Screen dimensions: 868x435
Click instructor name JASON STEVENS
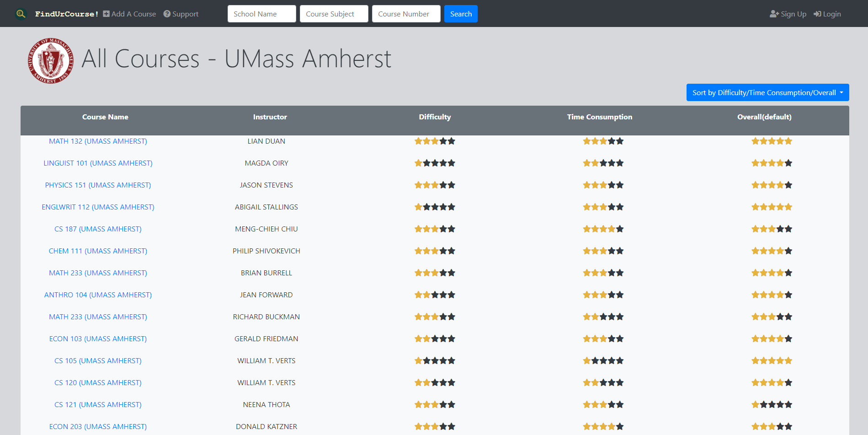click(266, 185)
